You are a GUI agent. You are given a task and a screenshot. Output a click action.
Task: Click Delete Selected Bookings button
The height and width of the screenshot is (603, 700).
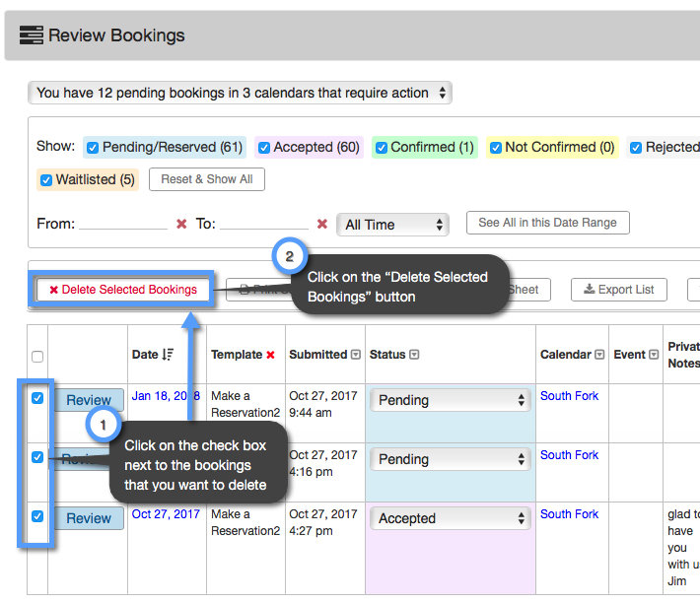point(123,290)
